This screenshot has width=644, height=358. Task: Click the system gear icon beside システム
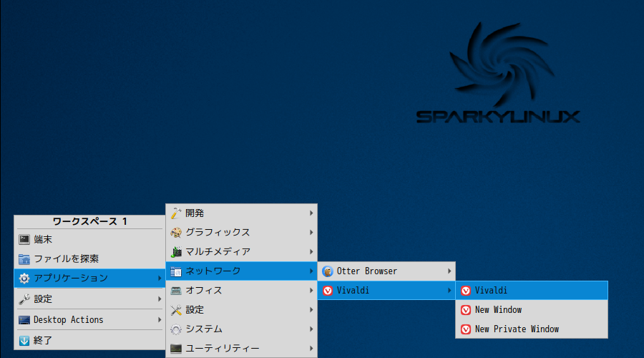[176, 329]
